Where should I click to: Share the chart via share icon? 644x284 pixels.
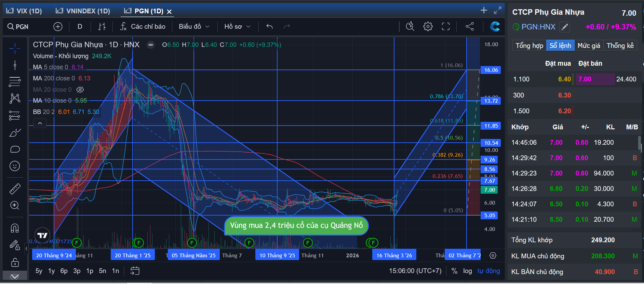470,26
